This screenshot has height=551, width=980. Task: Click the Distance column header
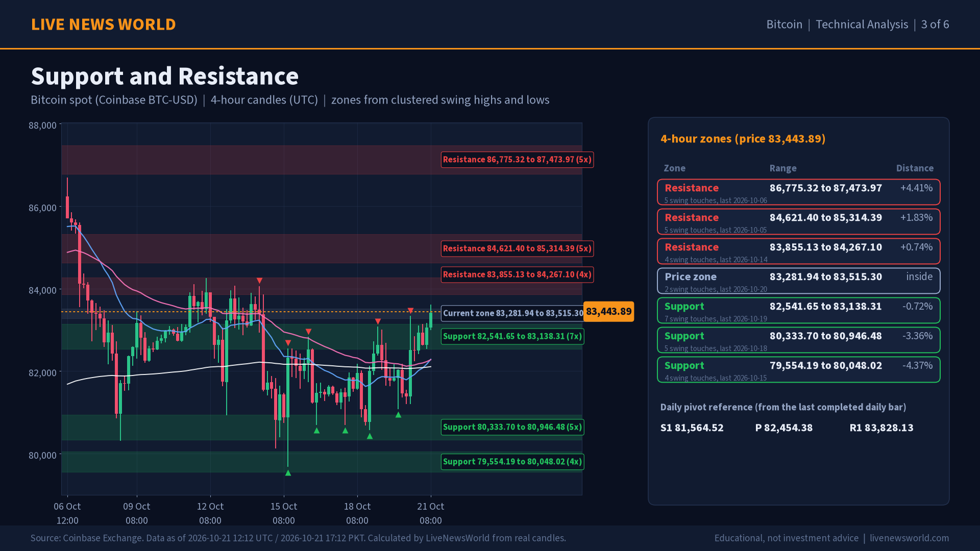point(915,168)
